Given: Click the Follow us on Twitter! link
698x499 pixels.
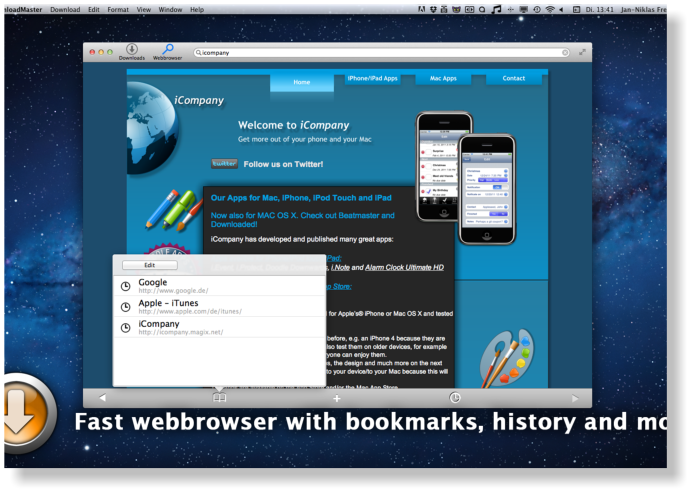Looking at the screenshot, I should tap(283, 164).
